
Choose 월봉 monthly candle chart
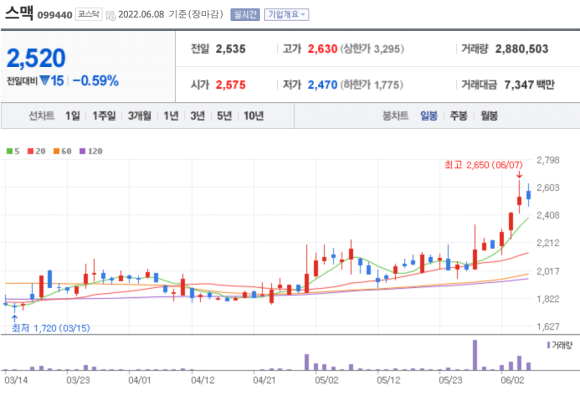click(489, 116)
